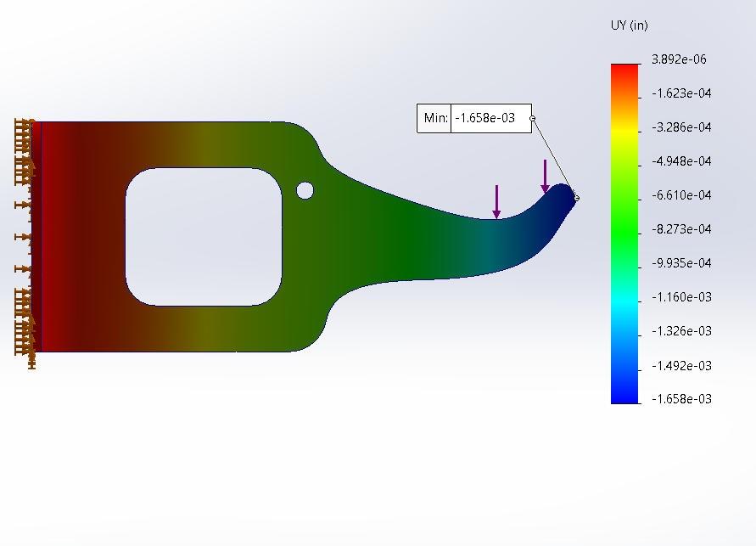Click the legend label -1.160e-03
This screenshot has width=756, height=546.
(x=682, y=297)
